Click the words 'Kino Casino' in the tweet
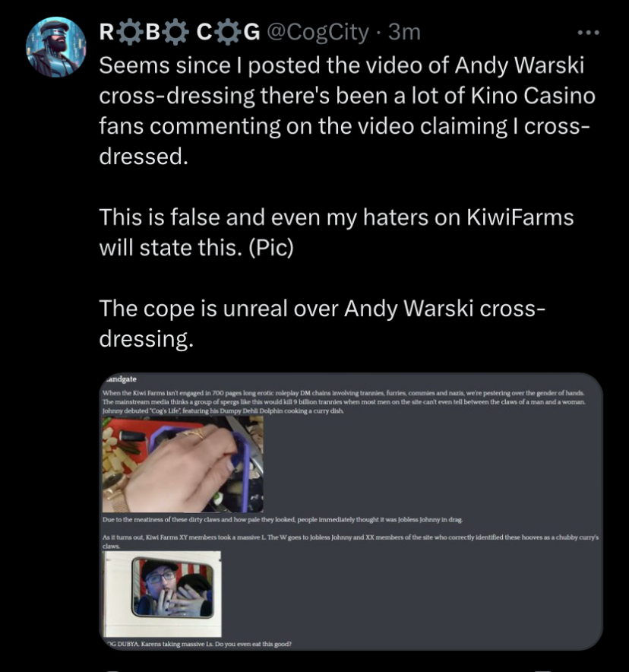 pyautogui.click(x=533, y=96)
